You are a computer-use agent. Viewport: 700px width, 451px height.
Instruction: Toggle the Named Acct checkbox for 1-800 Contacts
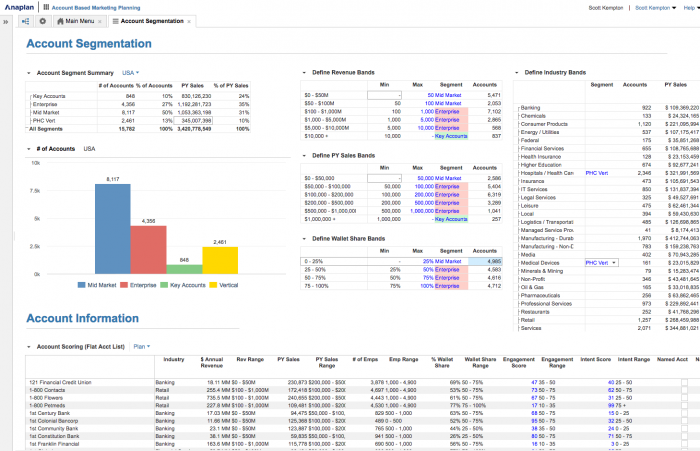(684, 388)
